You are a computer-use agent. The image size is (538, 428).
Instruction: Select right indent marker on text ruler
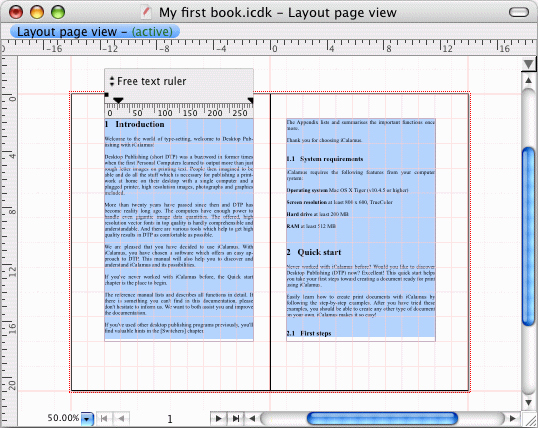point(251,100)
